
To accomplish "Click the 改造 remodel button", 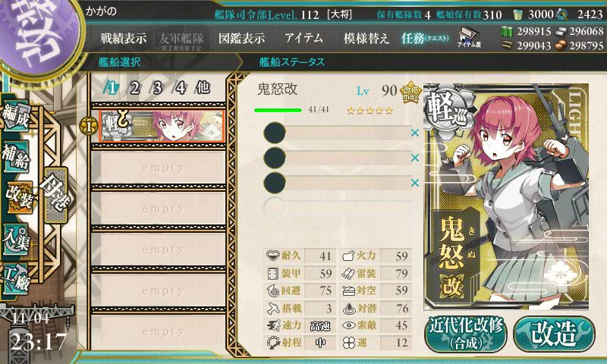I will (554, 334).
